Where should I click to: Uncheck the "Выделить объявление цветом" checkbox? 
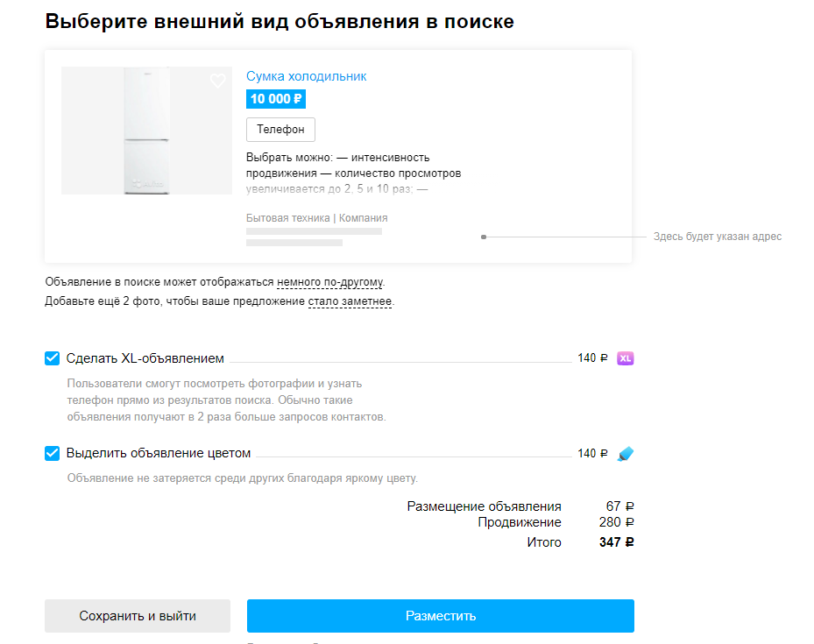point(53,454)
